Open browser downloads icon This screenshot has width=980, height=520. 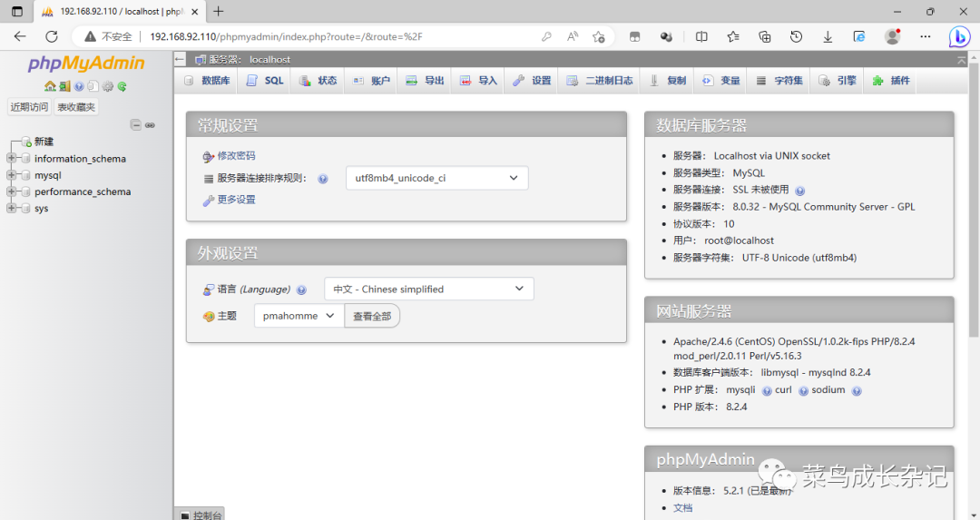coord(828,37)
